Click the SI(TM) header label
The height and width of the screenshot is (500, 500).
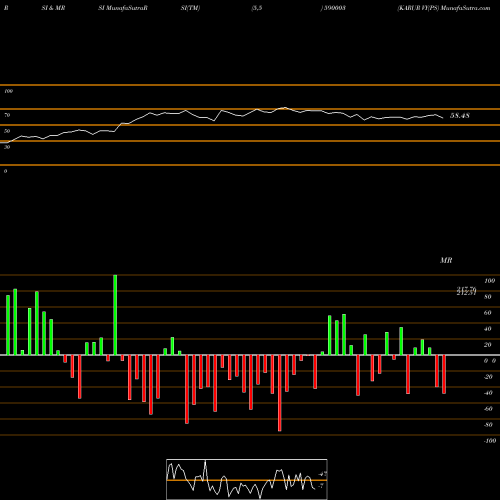pos(190,8)
